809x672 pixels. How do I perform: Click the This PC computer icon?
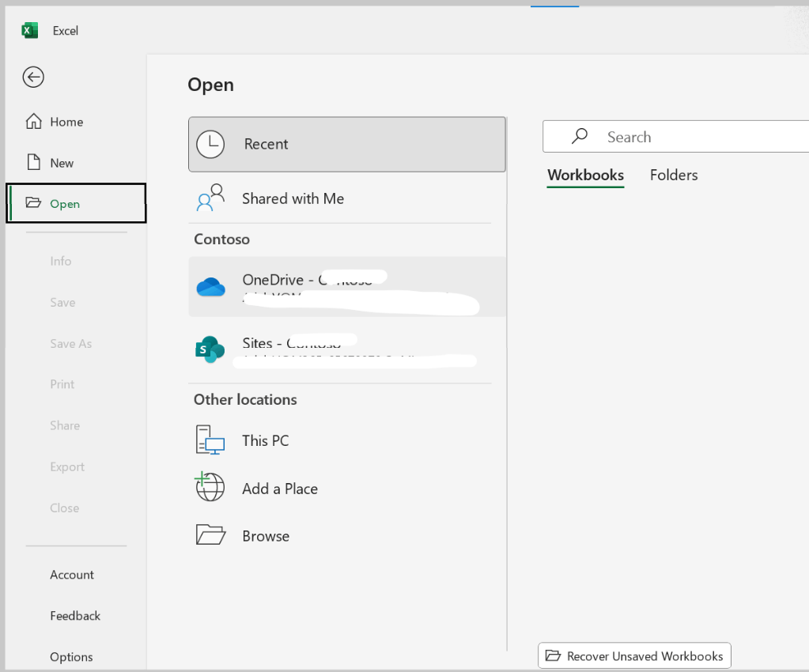(x=210, y=440)
